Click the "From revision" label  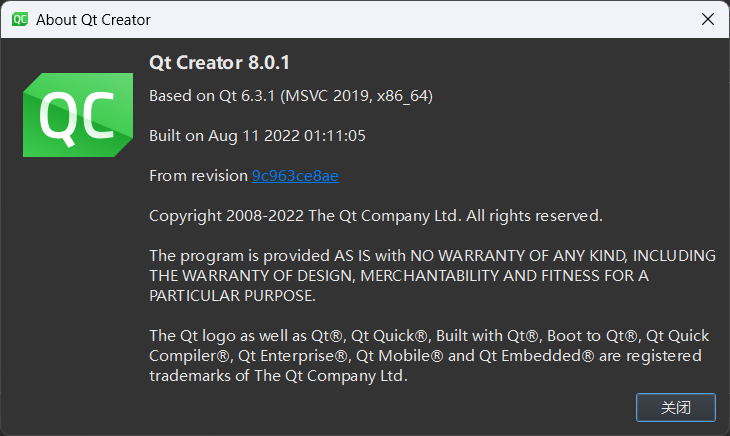pos(198,175)
